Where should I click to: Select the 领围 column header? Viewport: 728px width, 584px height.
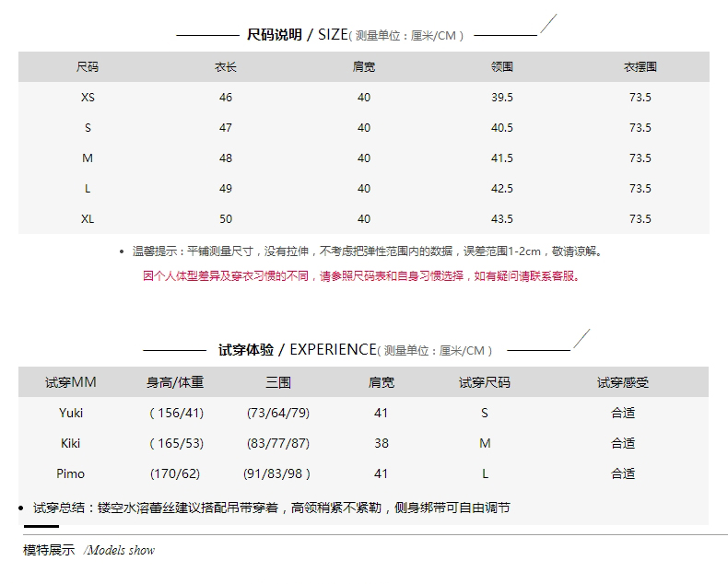tap(502, 67)
